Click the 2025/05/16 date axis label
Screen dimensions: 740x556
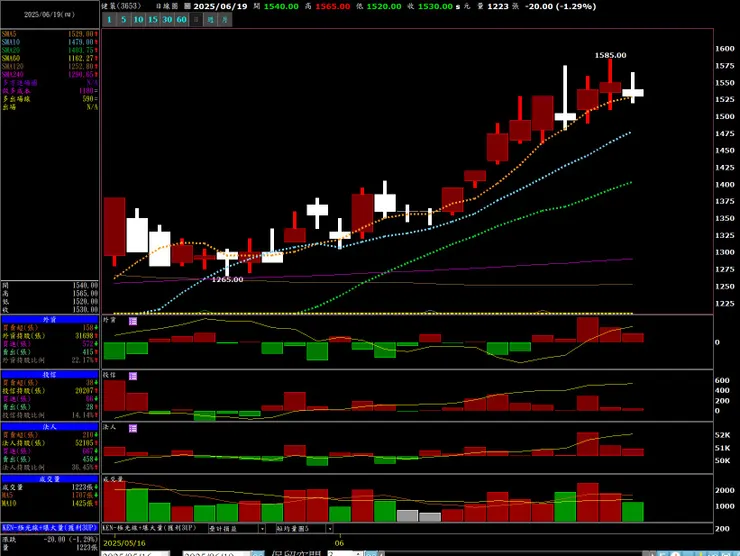tap(124, 543)
